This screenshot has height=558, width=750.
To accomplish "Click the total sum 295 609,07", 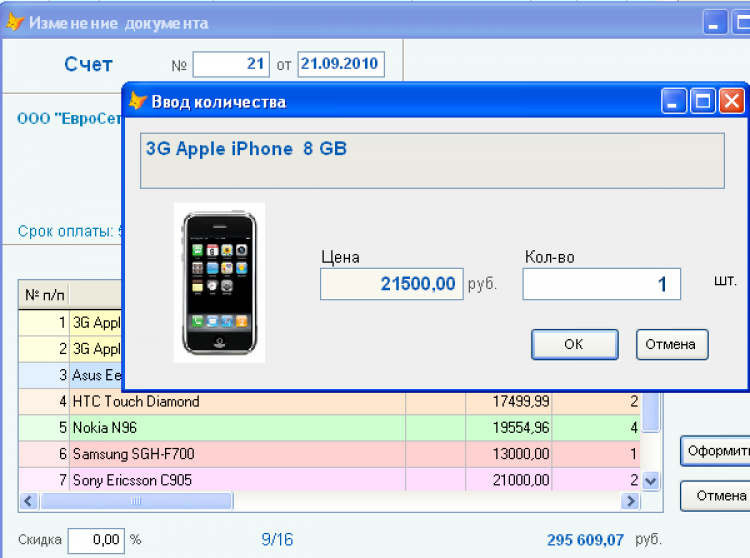I will coord(585,540).
